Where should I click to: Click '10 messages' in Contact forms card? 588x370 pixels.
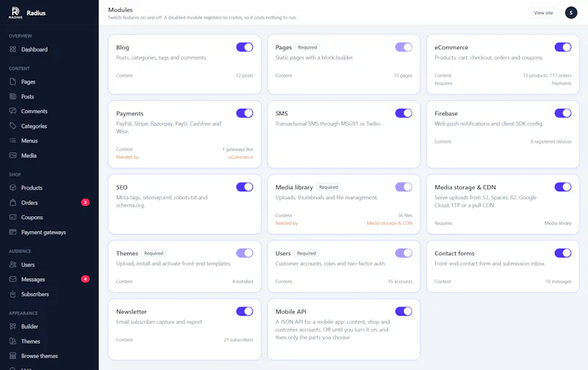(x=559, y=282)
